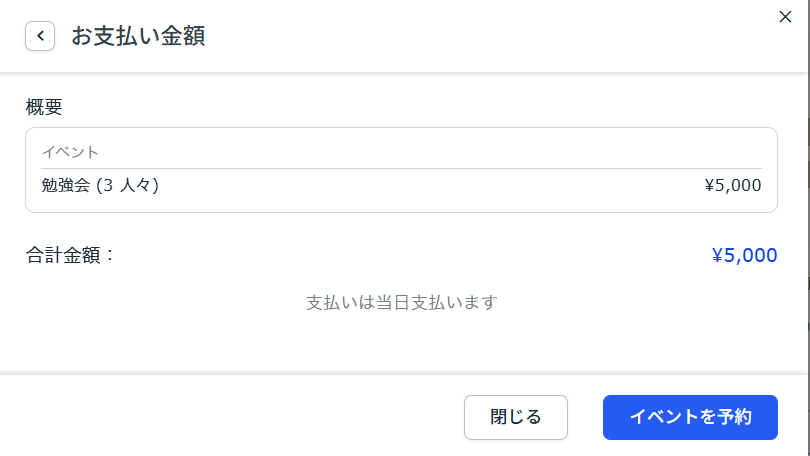Click the back chevron icon

point(40,37)
